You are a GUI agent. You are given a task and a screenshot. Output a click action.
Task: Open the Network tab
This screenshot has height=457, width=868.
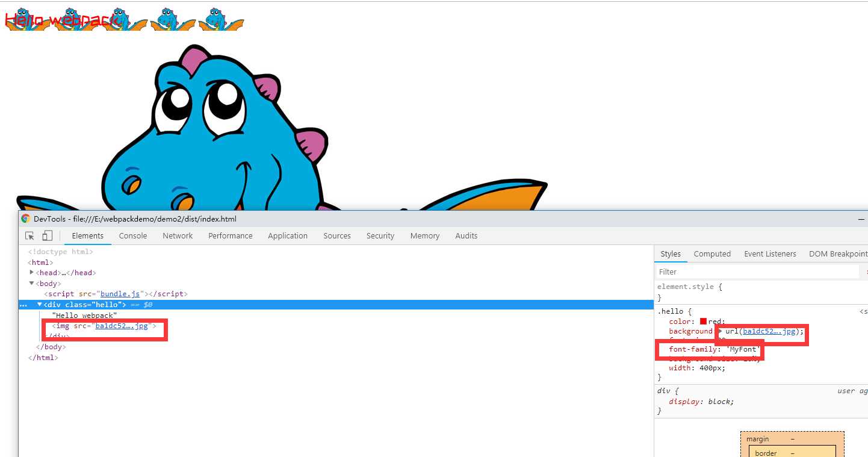pos(178,235)
